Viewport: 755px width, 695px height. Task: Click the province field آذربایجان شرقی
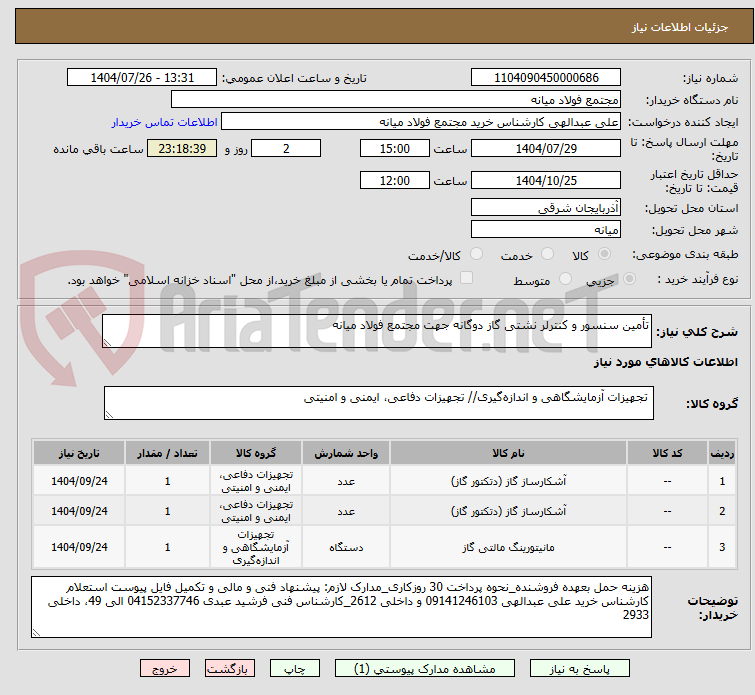pyautogui.click(x=546, y=208)
